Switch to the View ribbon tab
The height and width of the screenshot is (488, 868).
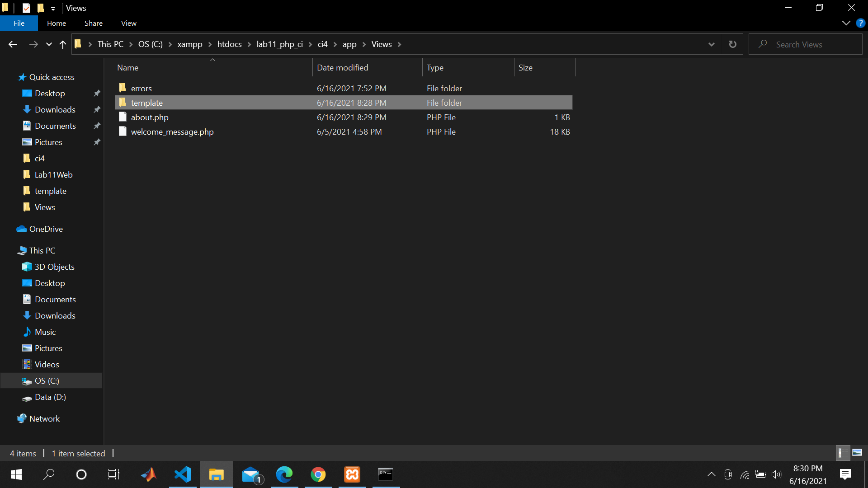click(128, 23)
